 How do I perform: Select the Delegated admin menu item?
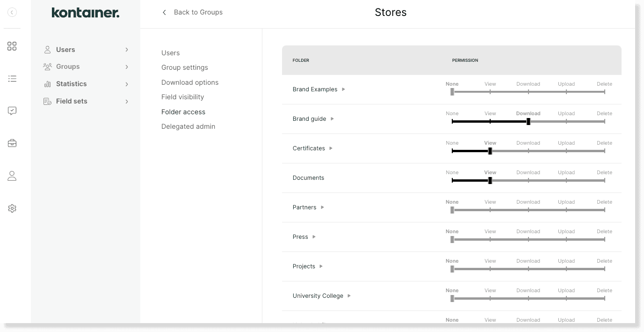(188, 126)
